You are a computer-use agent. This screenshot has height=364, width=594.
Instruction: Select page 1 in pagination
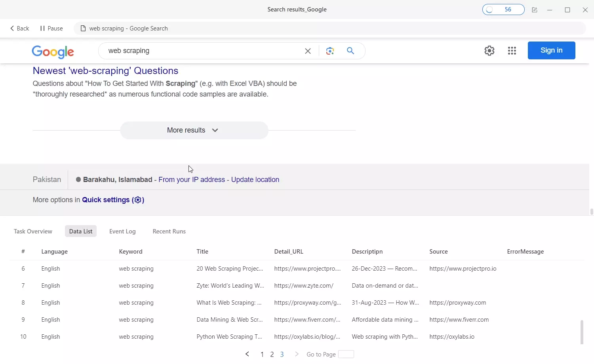[x=262, y=354]
